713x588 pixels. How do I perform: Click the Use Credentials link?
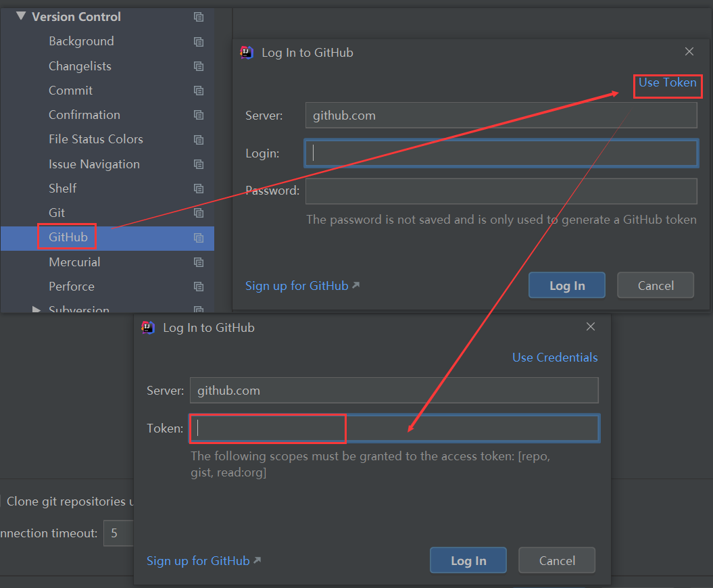[555, 358]
